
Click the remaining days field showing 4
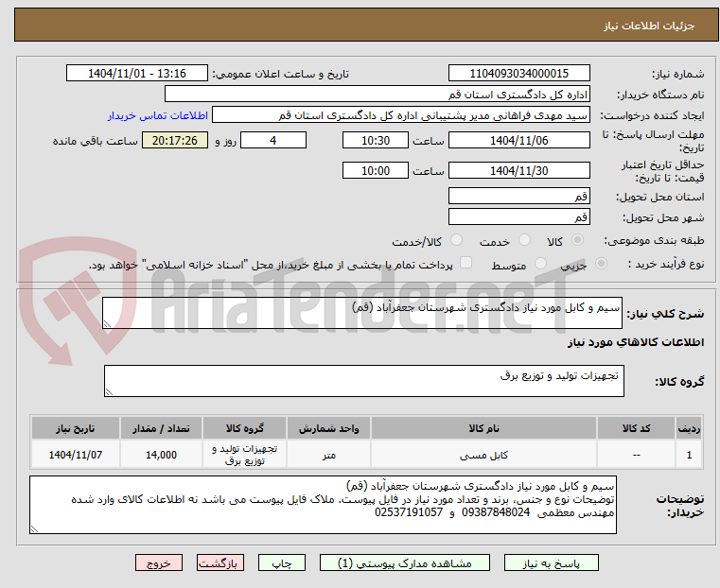click(273, 140)
